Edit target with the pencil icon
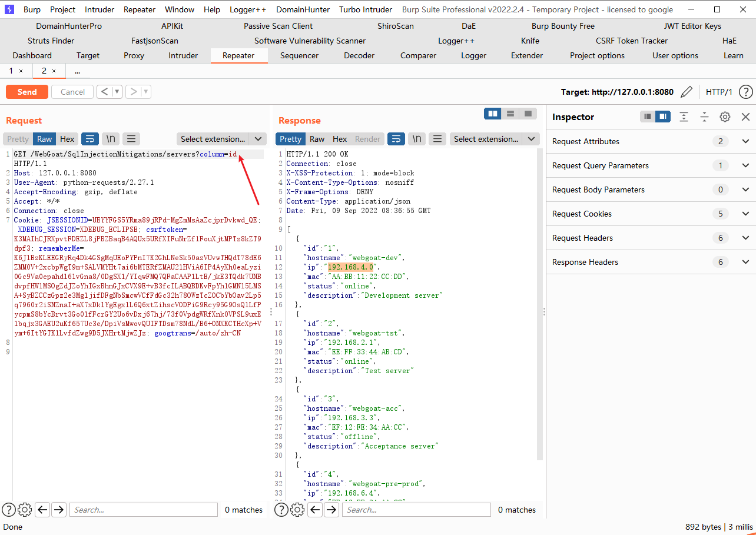 click(x=686, y=92)
